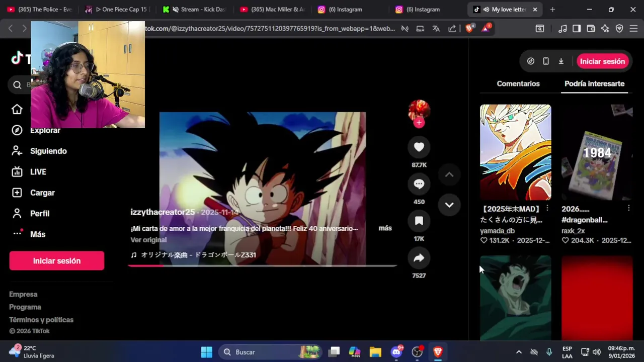Click the install app icon in address bar
Viewport: 644px width, 362px height.
[420, 29]
